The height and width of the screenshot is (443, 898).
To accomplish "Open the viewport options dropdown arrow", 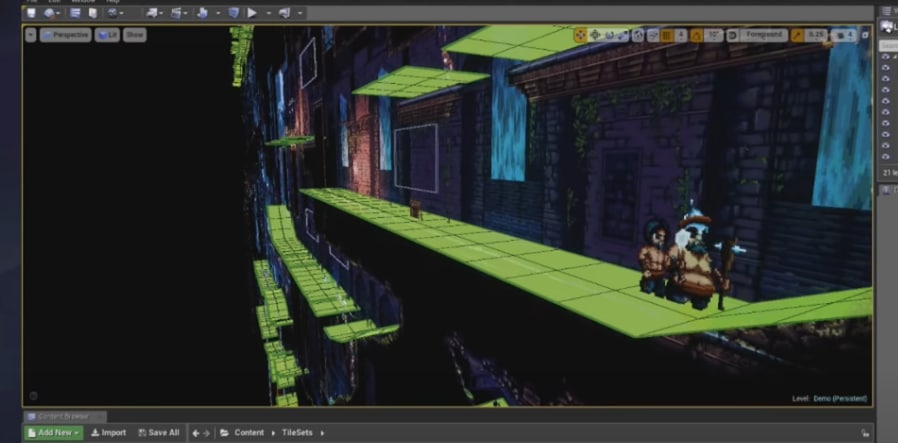I will [x=30, y=35].
